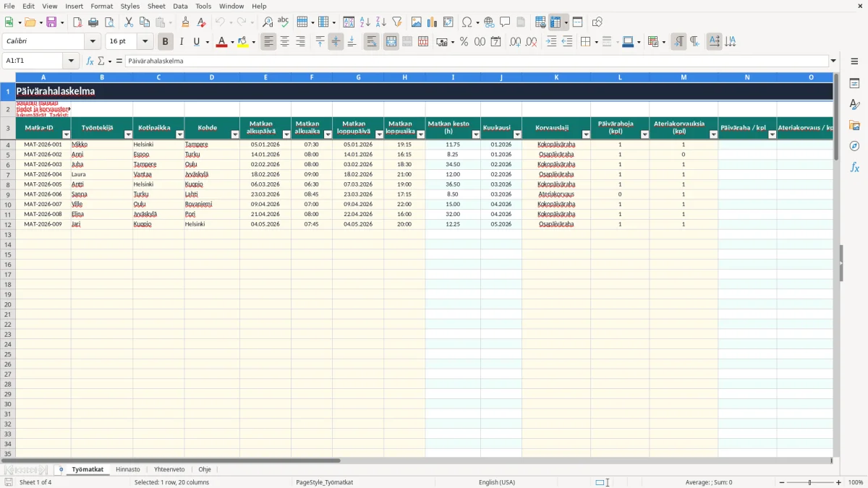Screen dimensions: 868x488
Task: Click the formula input line
Action: pyautogui.click(x=477, y=61)
